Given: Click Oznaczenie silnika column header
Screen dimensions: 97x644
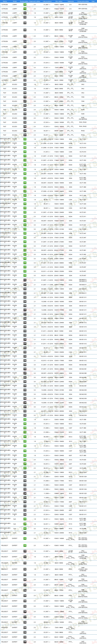Looking at the screenshot, I should click(83, 1).
